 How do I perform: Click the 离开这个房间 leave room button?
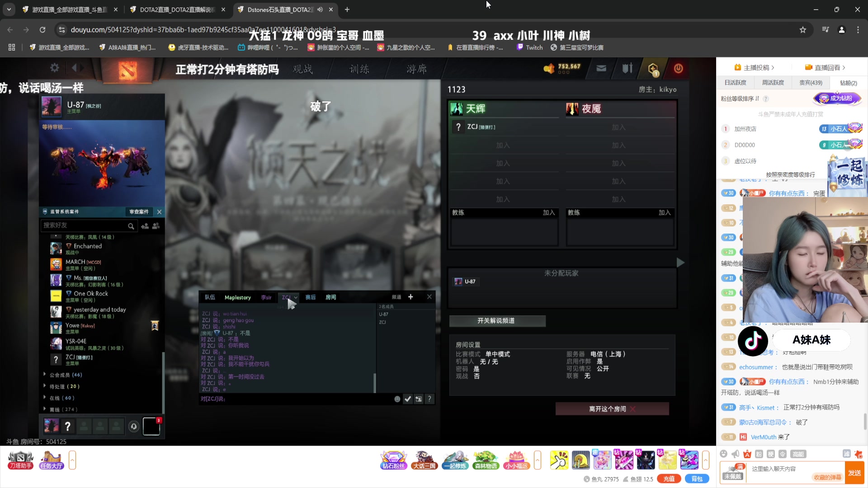612,408
